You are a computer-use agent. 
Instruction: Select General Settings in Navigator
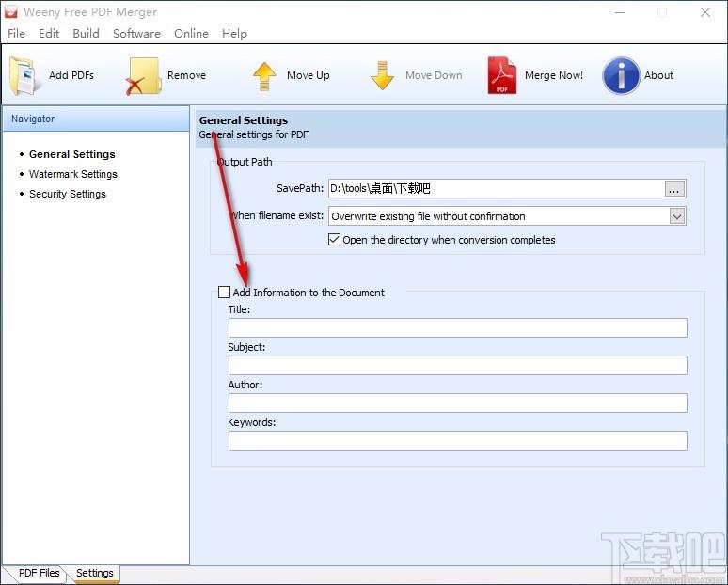coord(72,154)
